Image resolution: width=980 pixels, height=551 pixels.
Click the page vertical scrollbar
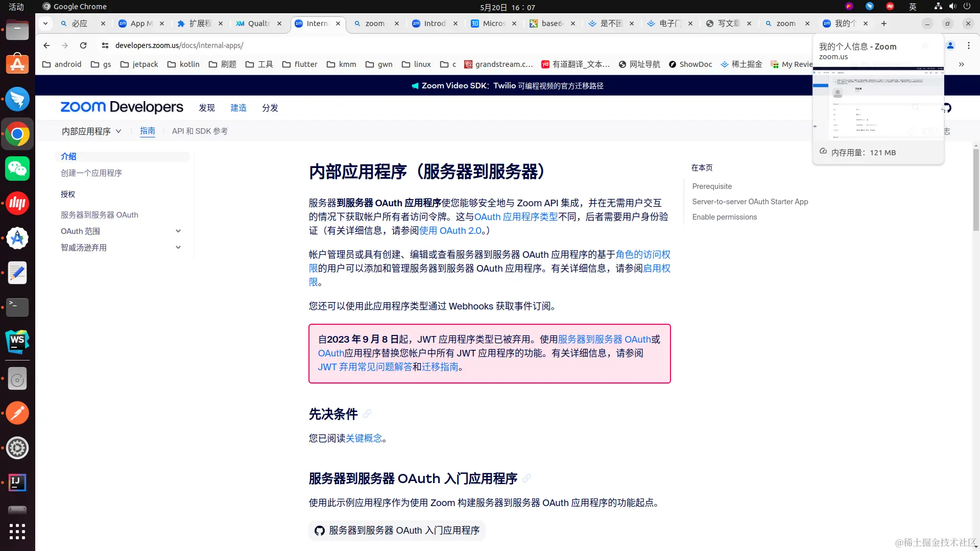(976, 189)
